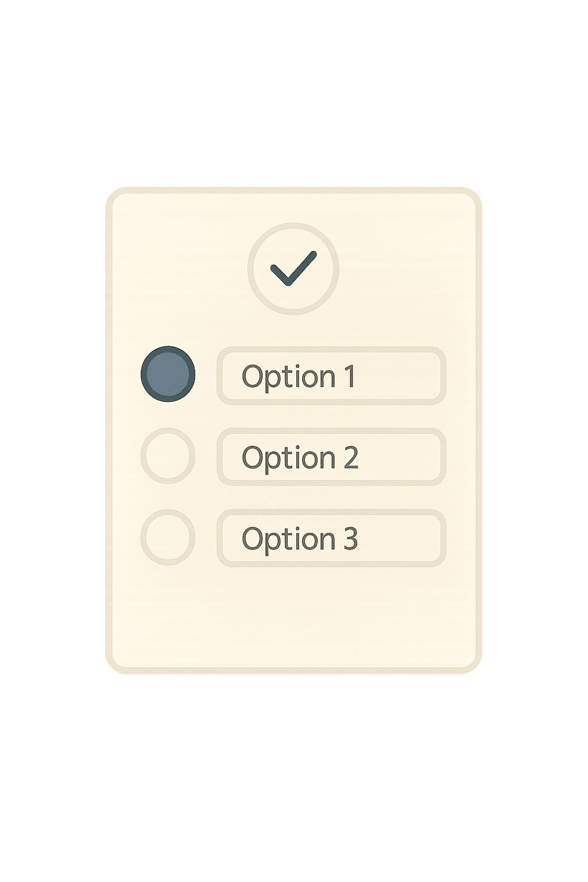Click the "Option 3" text

coord(300,539)
